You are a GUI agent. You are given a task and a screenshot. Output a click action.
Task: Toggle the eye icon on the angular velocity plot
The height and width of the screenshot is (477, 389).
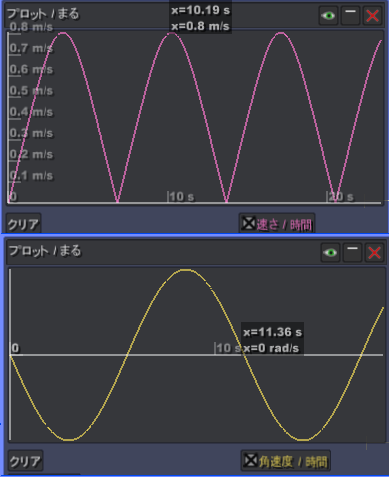pos(330,252)
